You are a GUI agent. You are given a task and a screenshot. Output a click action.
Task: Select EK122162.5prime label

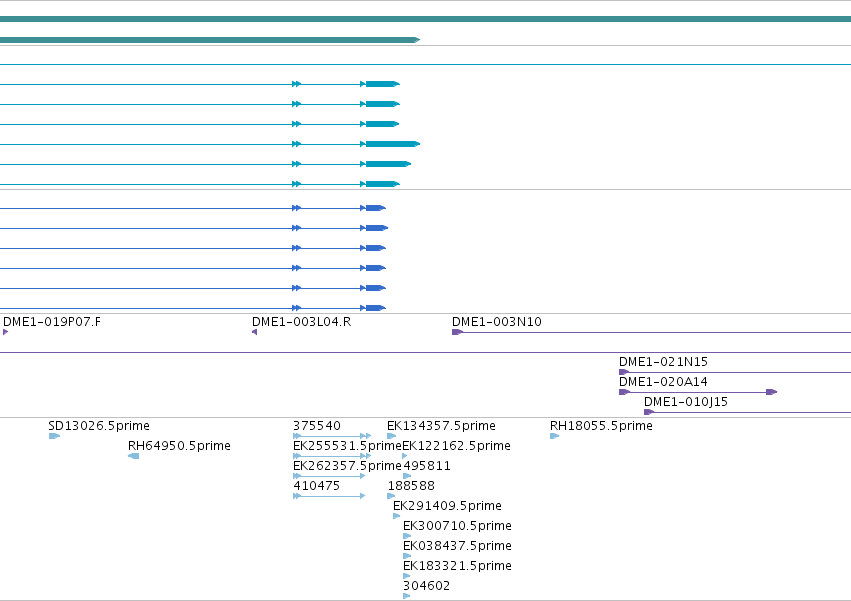tap(456, 446)
